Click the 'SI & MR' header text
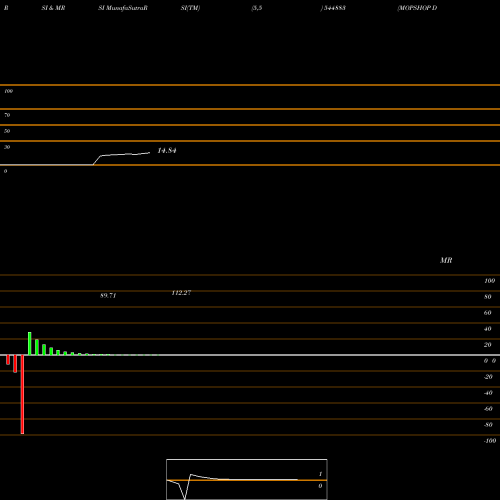 coord(53,8)
